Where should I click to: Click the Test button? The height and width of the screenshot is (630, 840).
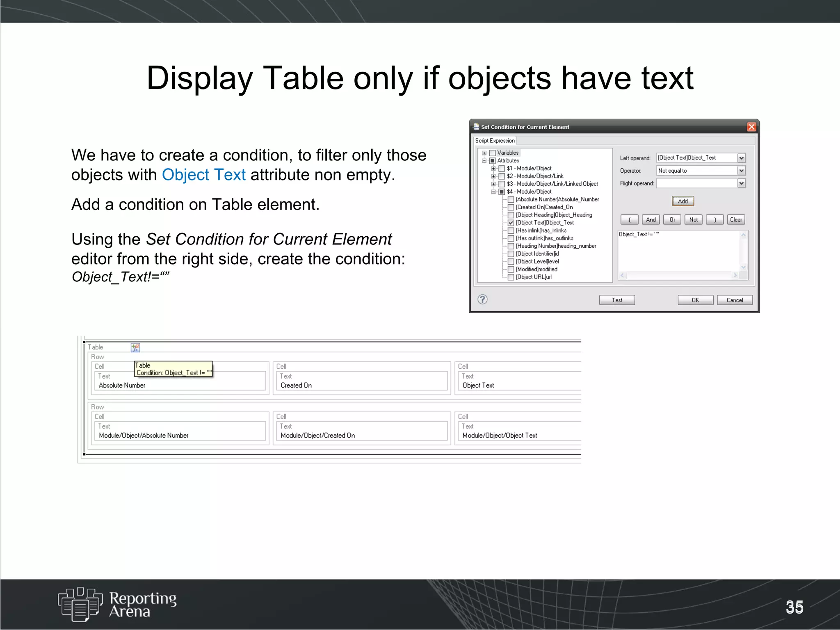pos(617,300)
